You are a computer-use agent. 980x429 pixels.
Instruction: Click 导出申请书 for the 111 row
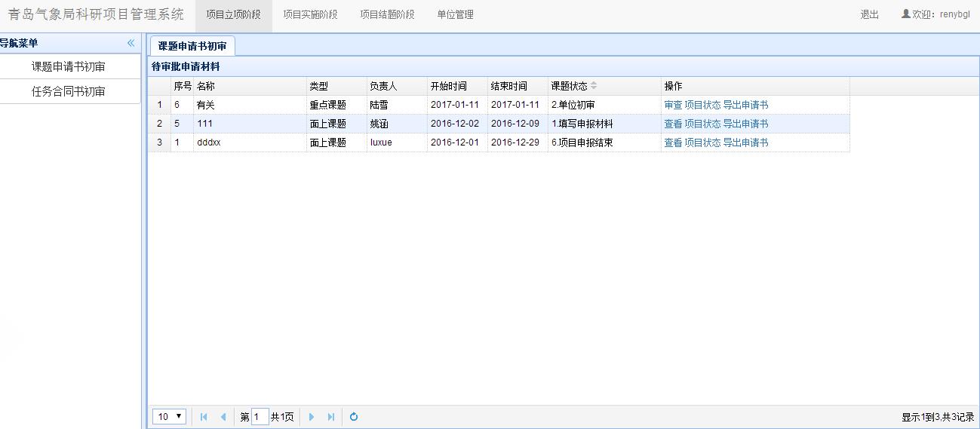click(745, 124)
